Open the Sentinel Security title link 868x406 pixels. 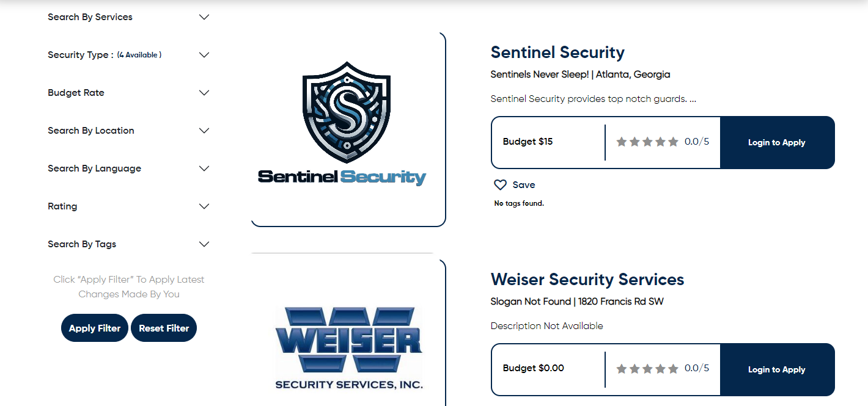557,53
